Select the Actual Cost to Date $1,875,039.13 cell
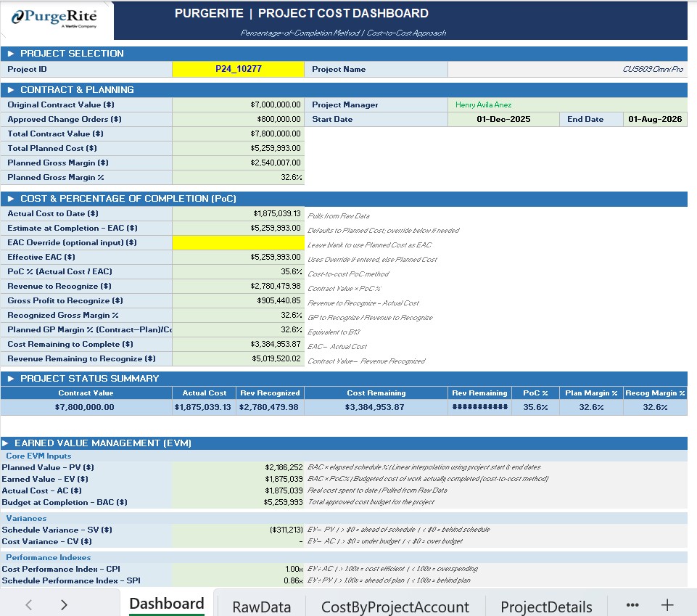 click(x=239, y=213)
